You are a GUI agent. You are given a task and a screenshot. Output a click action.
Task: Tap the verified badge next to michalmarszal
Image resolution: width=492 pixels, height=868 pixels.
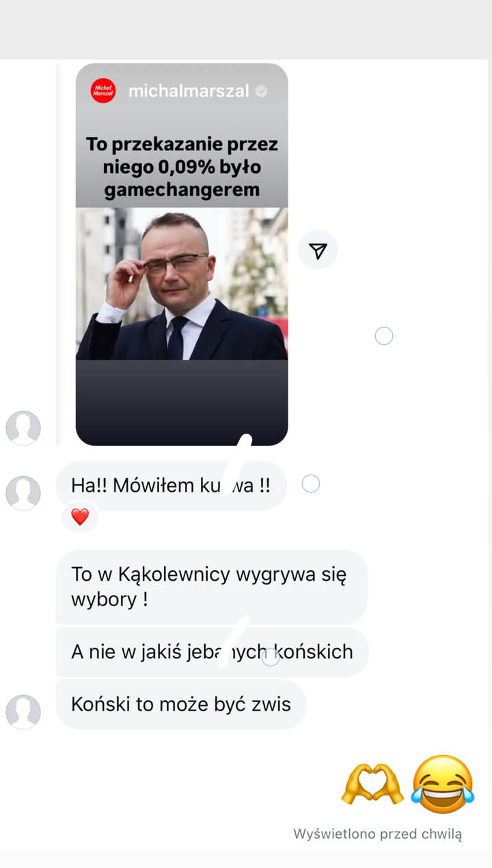point(261,91)
